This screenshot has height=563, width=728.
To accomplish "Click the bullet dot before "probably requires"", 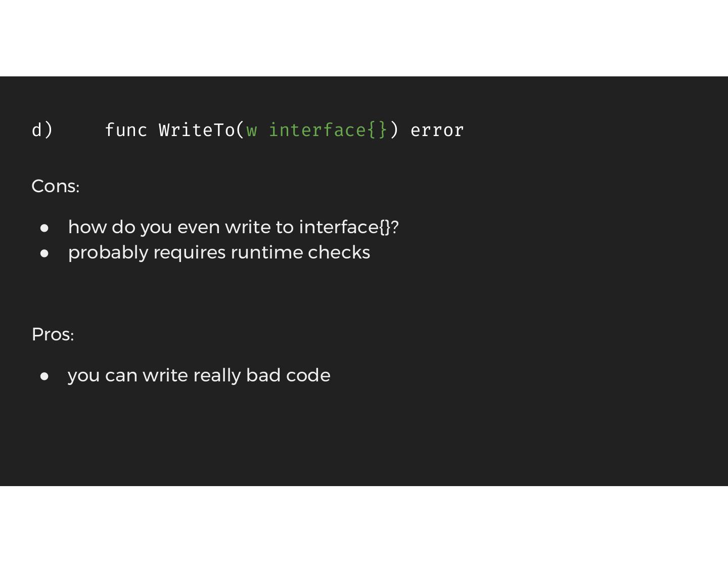I will [44, 253].
